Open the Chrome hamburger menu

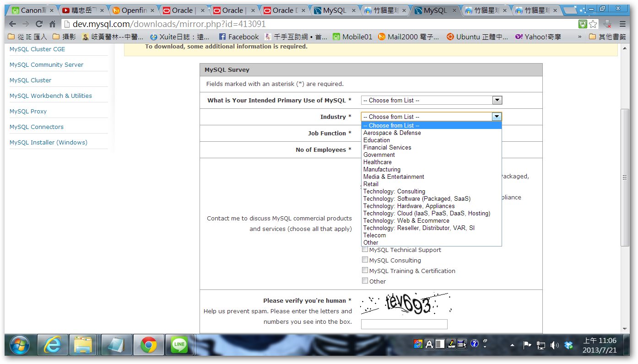(622, 24)
